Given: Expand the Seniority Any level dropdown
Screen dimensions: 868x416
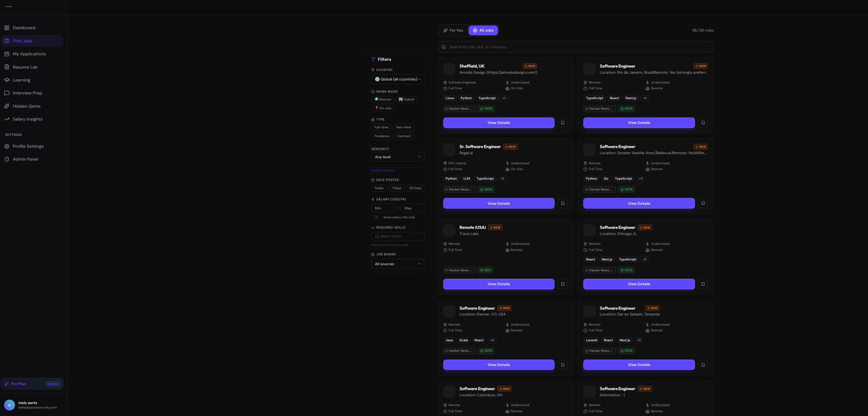Looking at the screenshot, I should point(398,157).
